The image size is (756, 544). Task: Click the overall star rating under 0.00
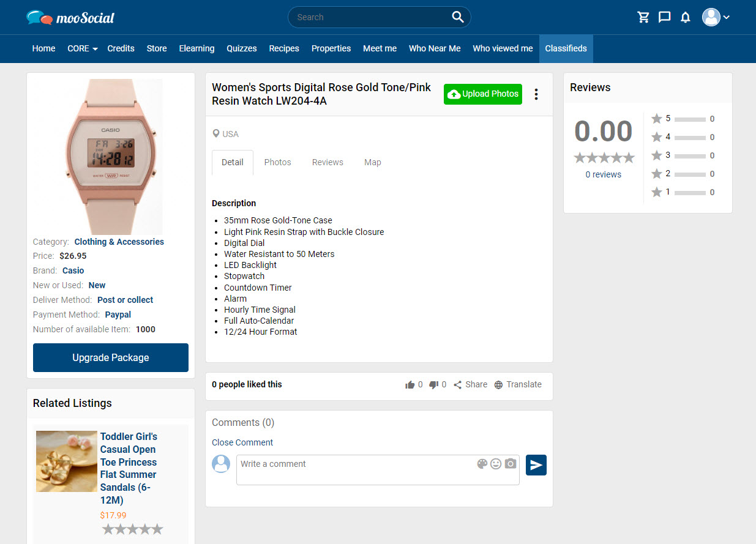604,158
